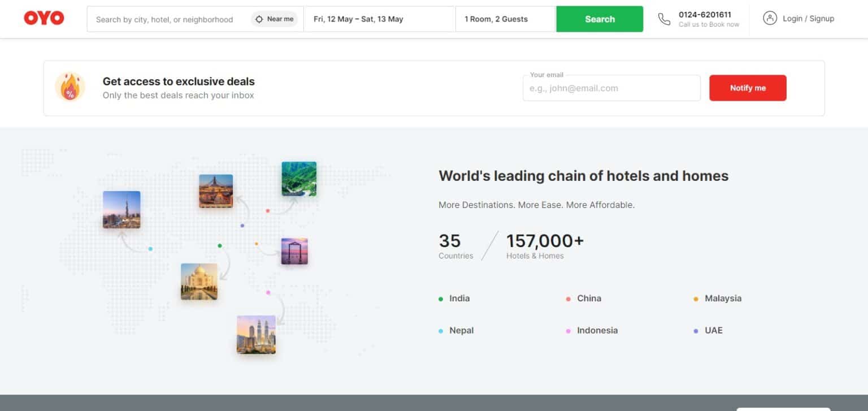The image size is (868, 411).
Task: Click the OYO logo
Action: click(44, 19)
